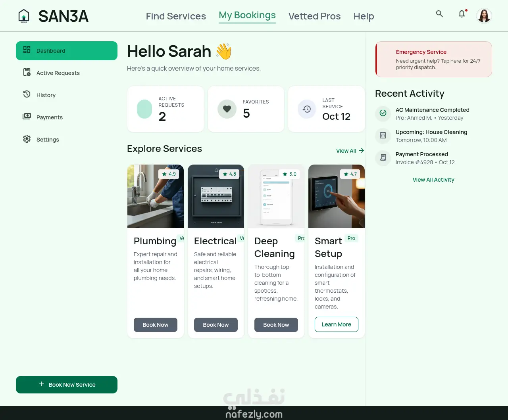This screenshot has height=420, width=508.
Task: Click the Last Service date Oct 12
Action: (x=336, y=116)
